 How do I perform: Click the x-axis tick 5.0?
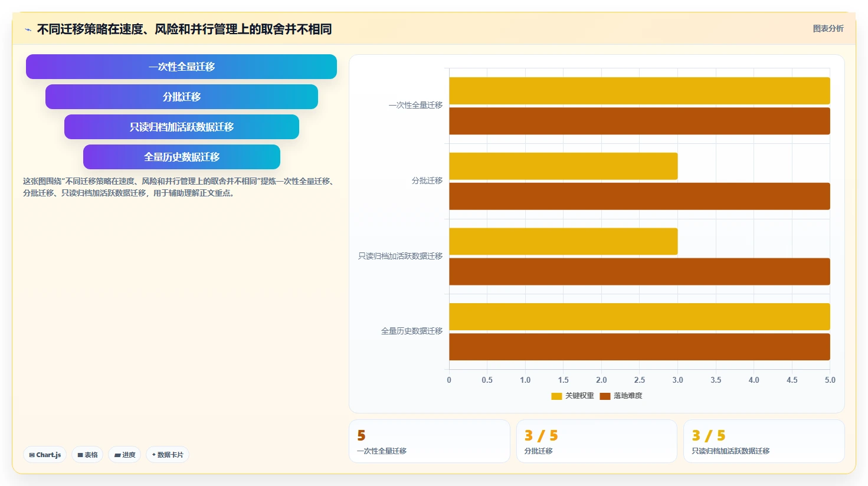click(x=830, y=380)
